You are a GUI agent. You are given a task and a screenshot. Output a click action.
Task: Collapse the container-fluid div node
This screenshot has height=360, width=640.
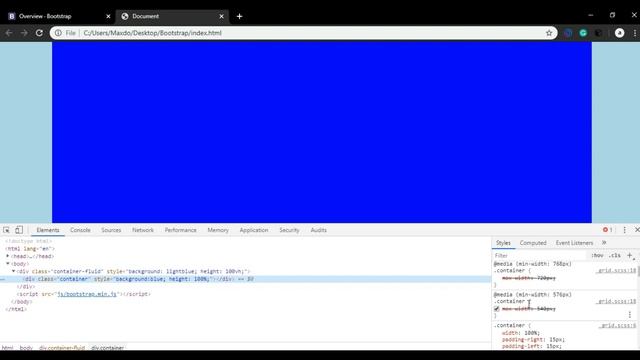(13, 271)
